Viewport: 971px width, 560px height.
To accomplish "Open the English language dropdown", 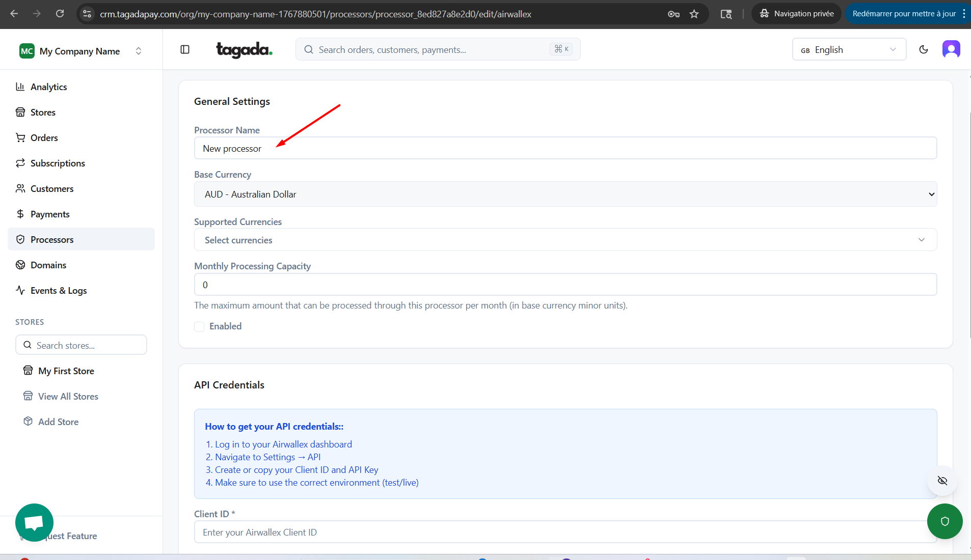I will tap(849, 49).
